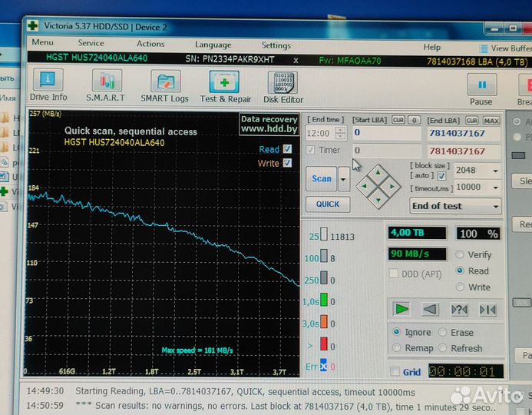Screen dimensions: 532x415
Task: Switch to Test & Repair view
Action: pos(225,85)
